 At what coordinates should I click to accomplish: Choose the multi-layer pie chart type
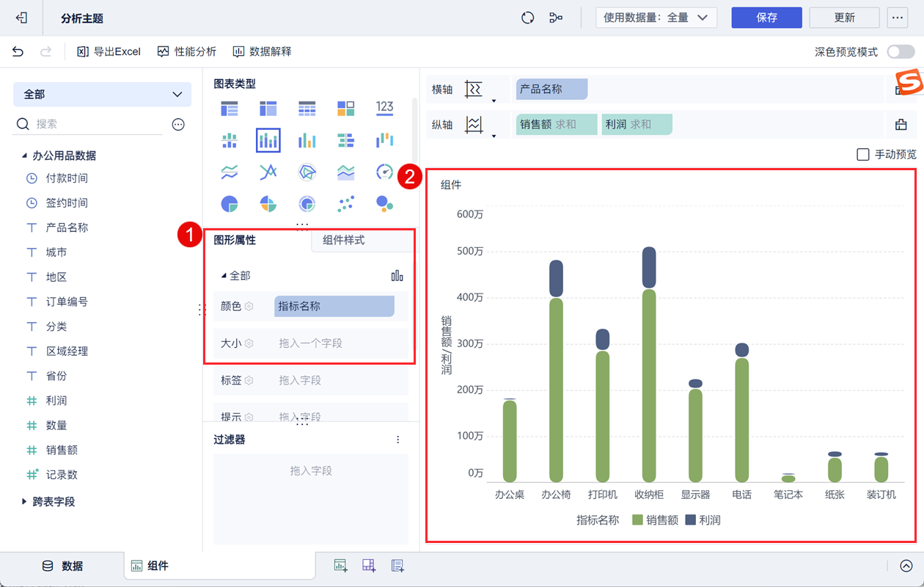[307, 203]
